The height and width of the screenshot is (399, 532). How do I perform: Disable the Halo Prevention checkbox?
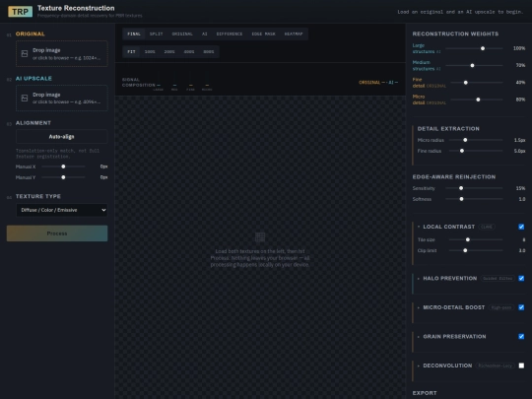coord(521,278)
